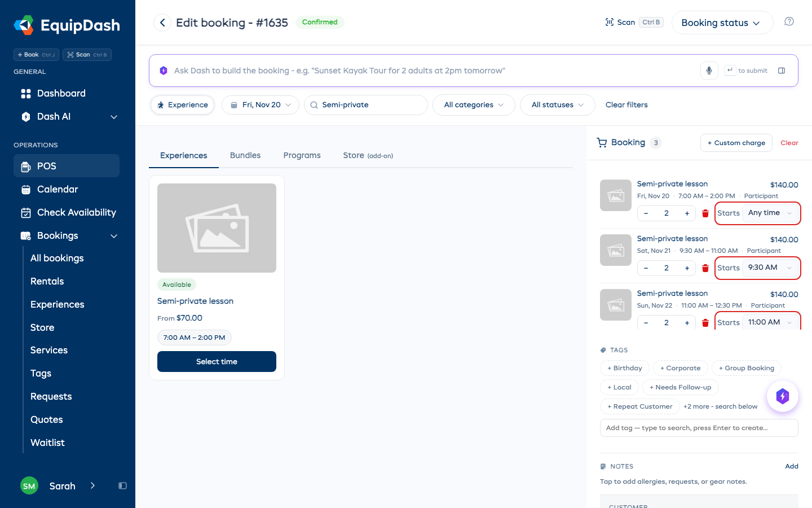
Task: Add a Custom charge to the booking
Action: (x=736, y=143)
